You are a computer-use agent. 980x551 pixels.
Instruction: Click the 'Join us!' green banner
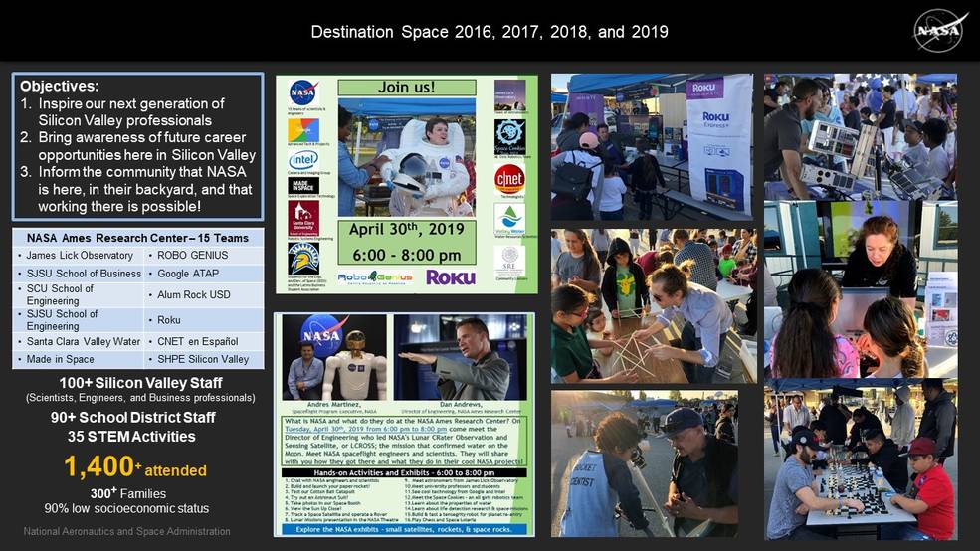click(407, 87)
